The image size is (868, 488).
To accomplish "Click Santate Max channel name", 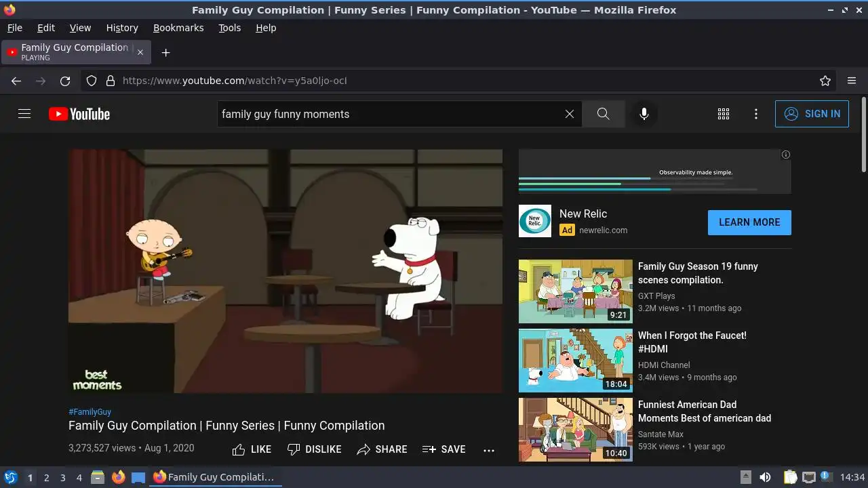I will pyautogui.click(x=660, y=434).
